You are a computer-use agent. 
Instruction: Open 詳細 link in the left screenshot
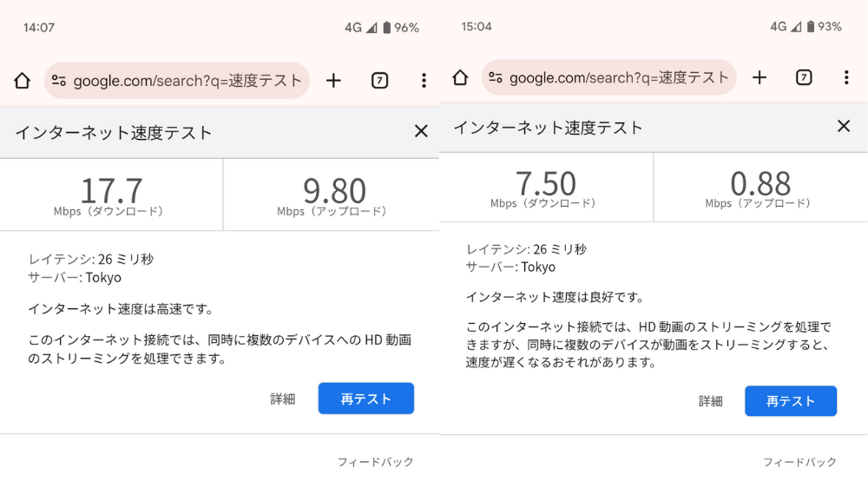(282, 399)
